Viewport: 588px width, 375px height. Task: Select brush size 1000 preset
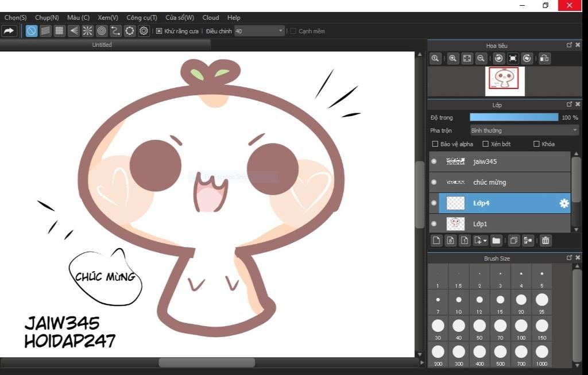pos(542,354)
